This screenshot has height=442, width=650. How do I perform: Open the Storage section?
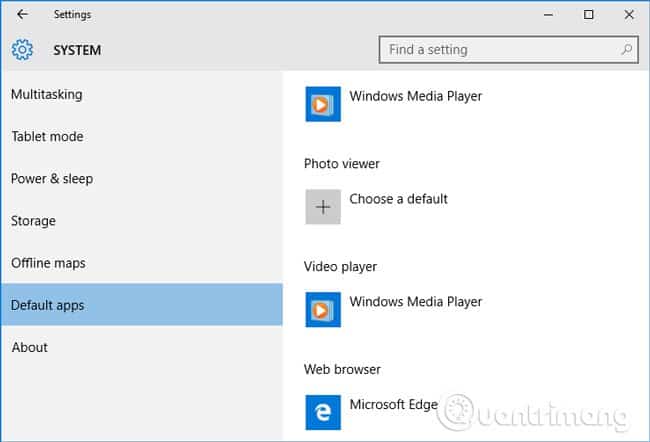point(33,220)
